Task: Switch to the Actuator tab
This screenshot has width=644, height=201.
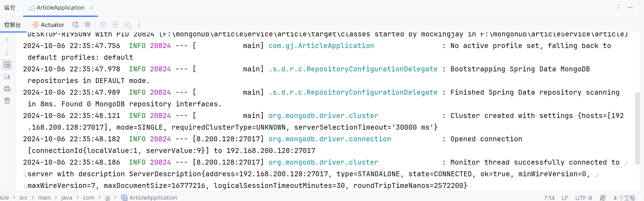Action: tap(48, 25)
